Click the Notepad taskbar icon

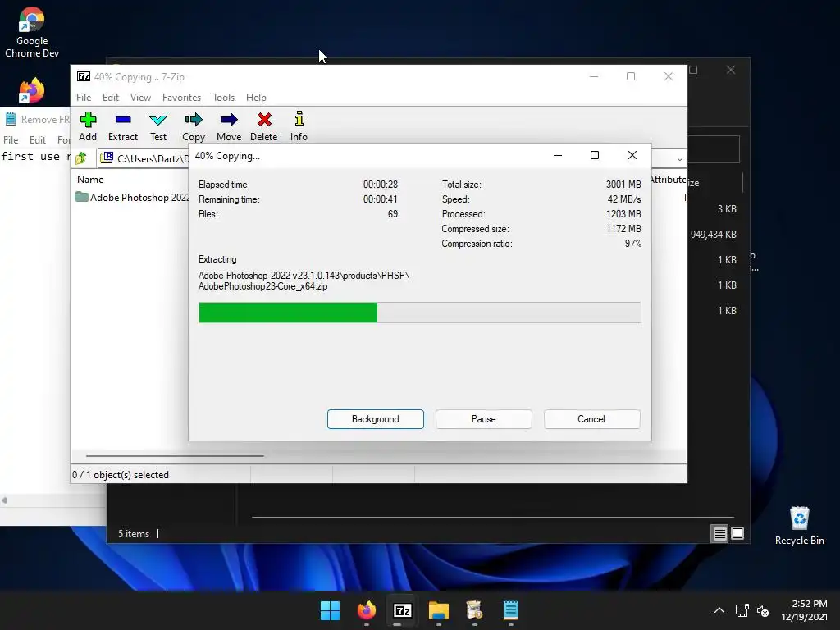point(510,610)
